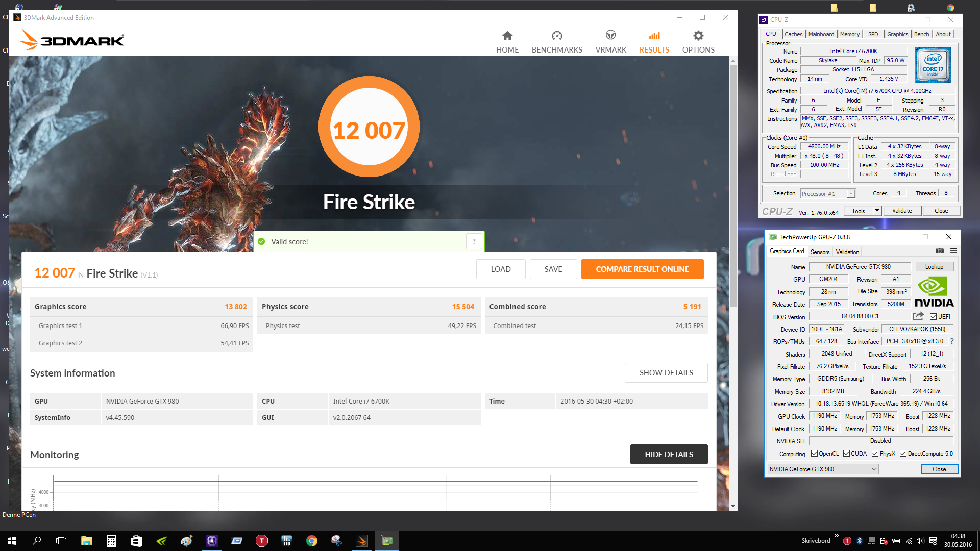Click the Bluetooth tray icon
The height and width of the screenshot is (551, 980).
point(860,541)
